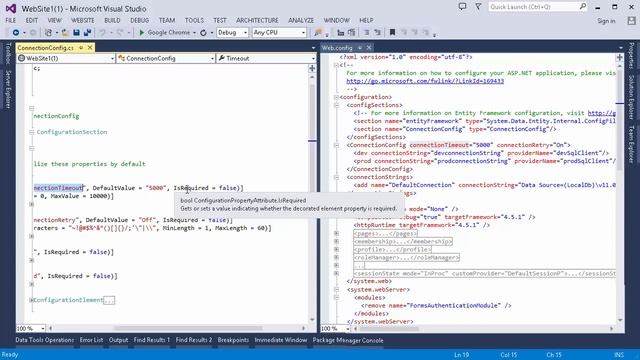Open the ARCHITECTURE menu
The image size is (640, 360).
[x=257, y=20]
